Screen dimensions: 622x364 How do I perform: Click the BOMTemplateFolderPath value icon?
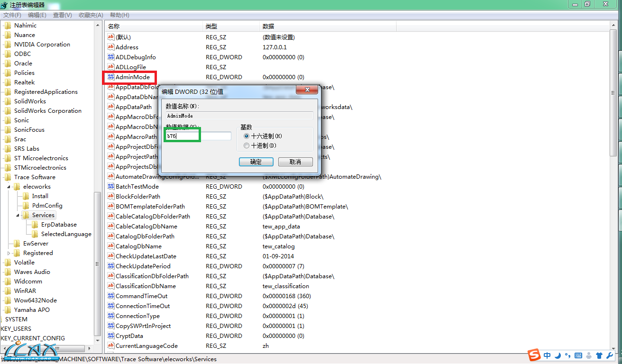click(111, 206)
